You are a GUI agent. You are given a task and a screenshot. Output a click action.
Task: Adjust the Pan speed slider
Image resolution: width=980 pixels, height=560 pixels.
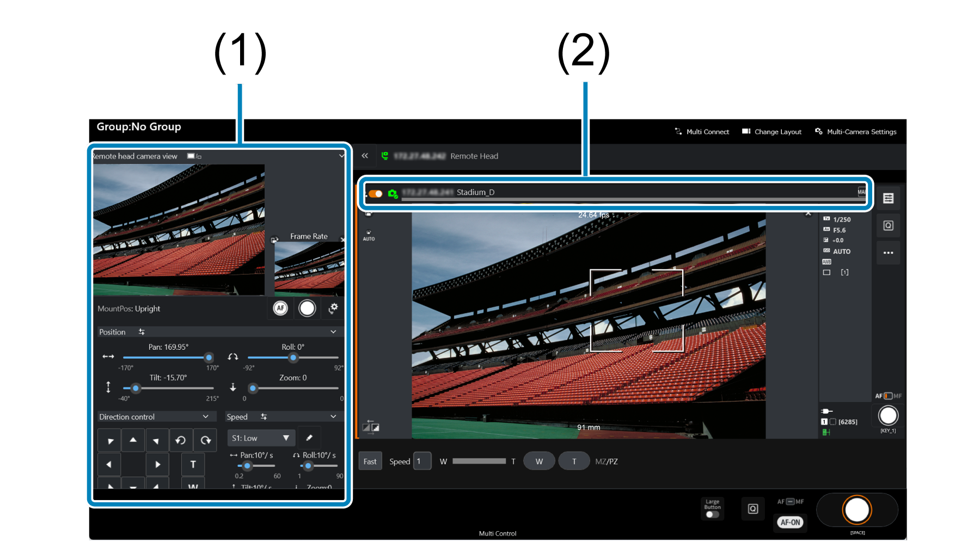click(247, 466)
